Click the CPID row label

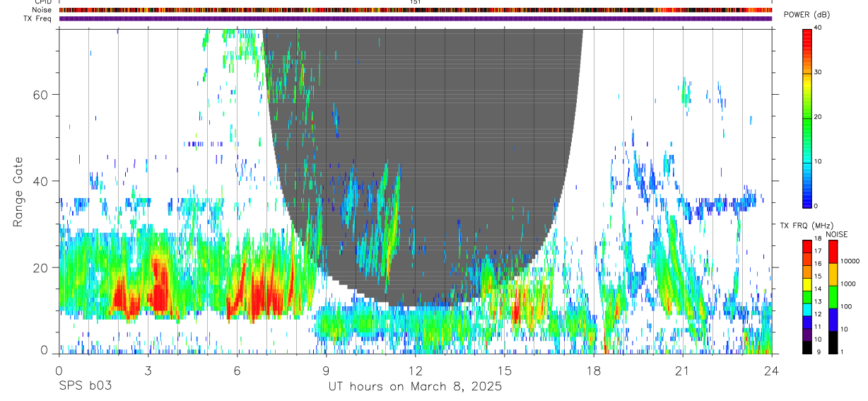pyautogui.click(x=43, y=2)
